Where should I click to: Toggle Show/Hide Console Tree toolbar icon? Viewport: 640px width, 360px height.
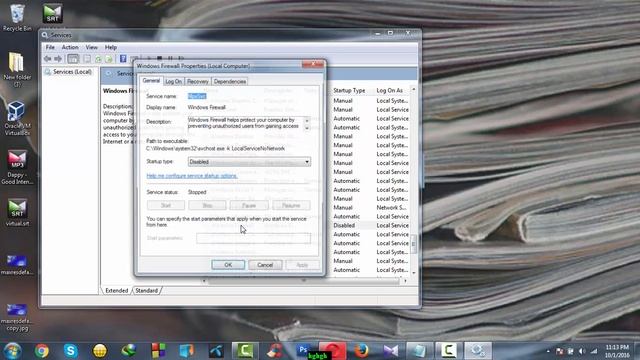73,59
